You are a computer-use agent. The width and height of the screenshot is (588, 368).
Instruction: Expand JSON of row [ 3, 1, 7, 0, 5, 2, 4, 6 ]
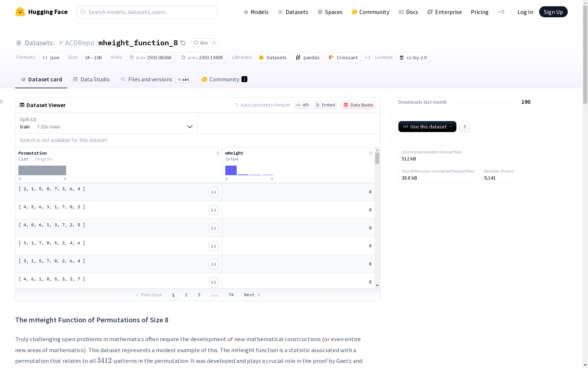[214, 246]
